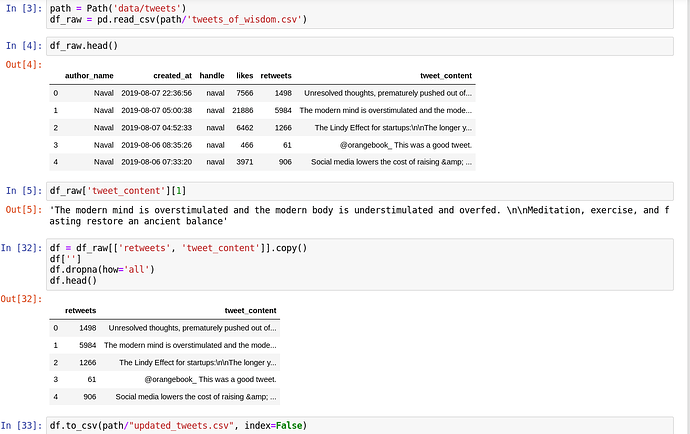Click the Out[32] output prompt label
This screenshot has height=434, width=690.
coord(21,299)
